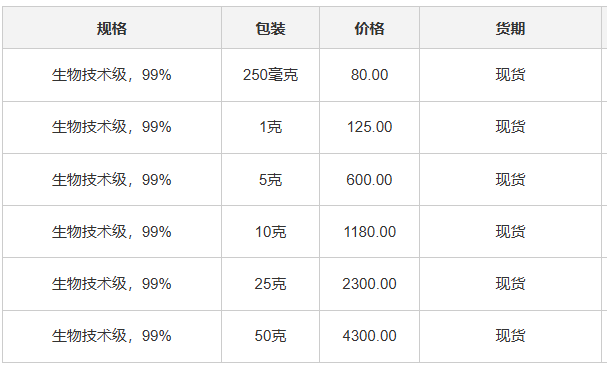Screen dimensions: 607x367
Task: Click 生物技术级，99% in the 1克 row
Action: tap(111, 127)
